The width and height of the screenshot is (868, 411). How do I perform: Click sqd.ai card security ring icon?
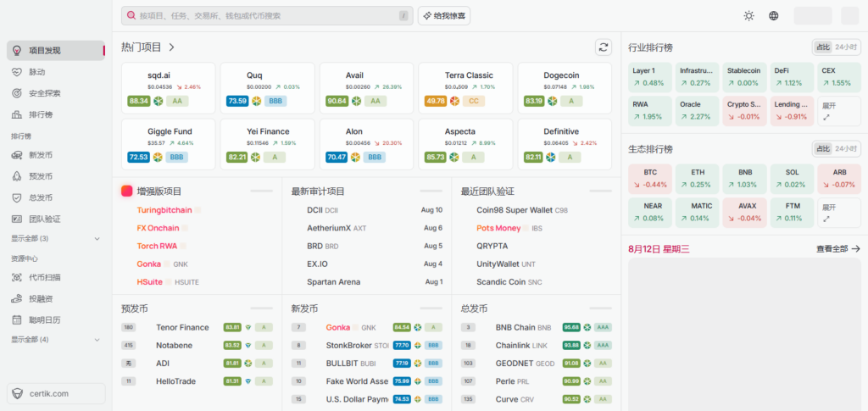click(x=158, y=101)
